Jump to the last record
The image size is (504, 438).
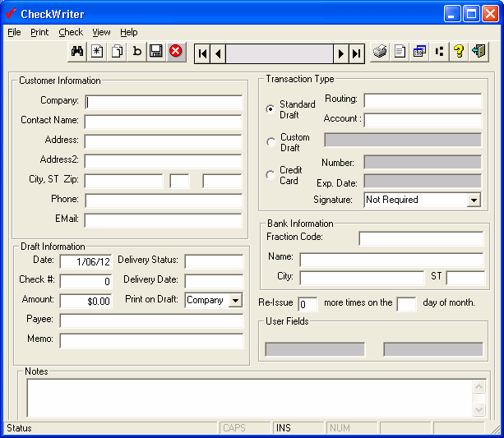(357, 53)
